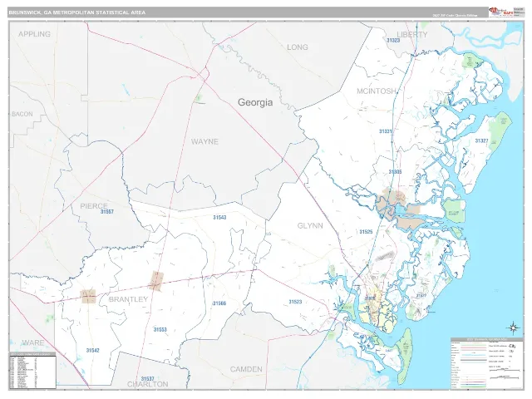This screenshot has height=399, width=532.
Task: Select the PIERCE county label
Action: (x=94, y=206)
